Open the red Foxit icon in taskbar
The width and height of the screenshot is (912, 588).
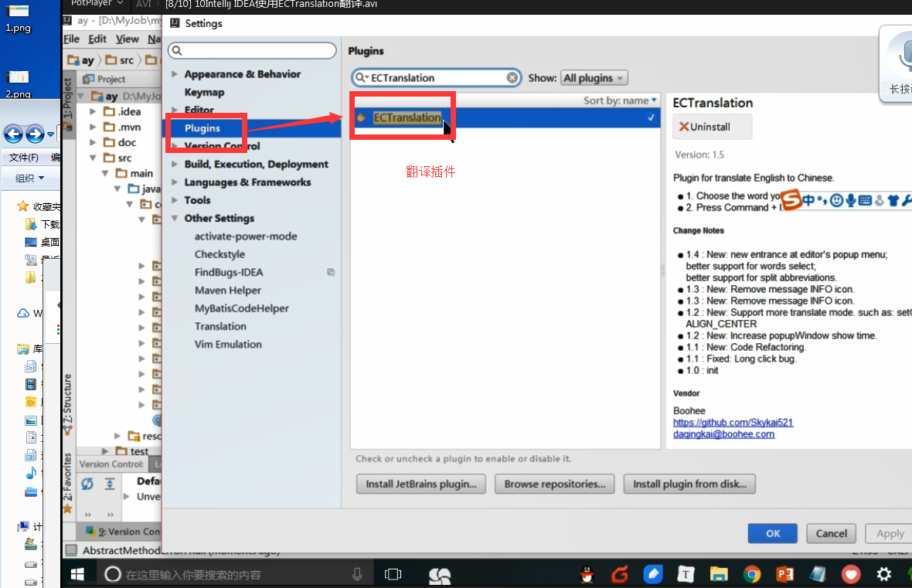(620, 575)
